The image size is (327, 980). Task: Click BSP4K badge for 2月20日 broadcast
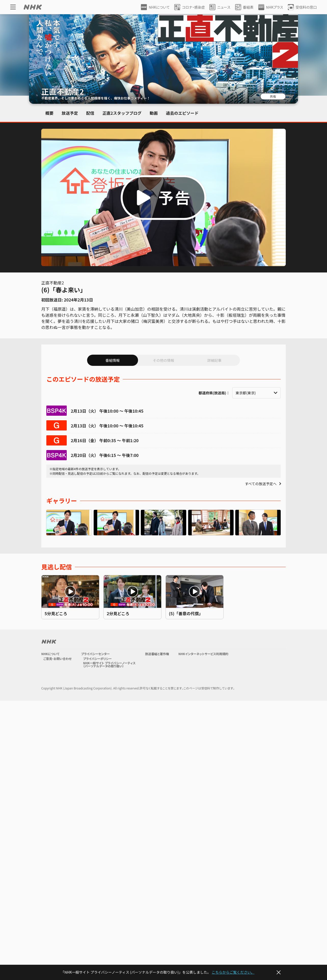point(56,455)
